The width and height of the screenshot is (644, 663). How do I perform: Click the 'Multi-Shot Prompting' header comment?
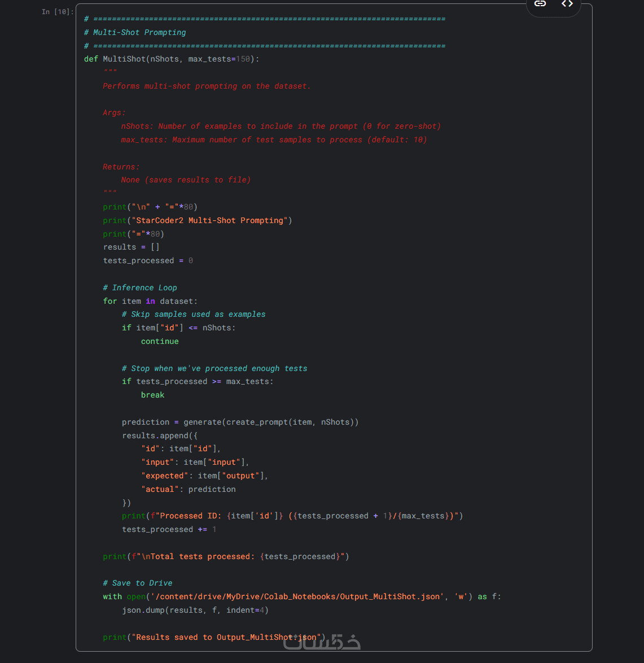[139, 32]
